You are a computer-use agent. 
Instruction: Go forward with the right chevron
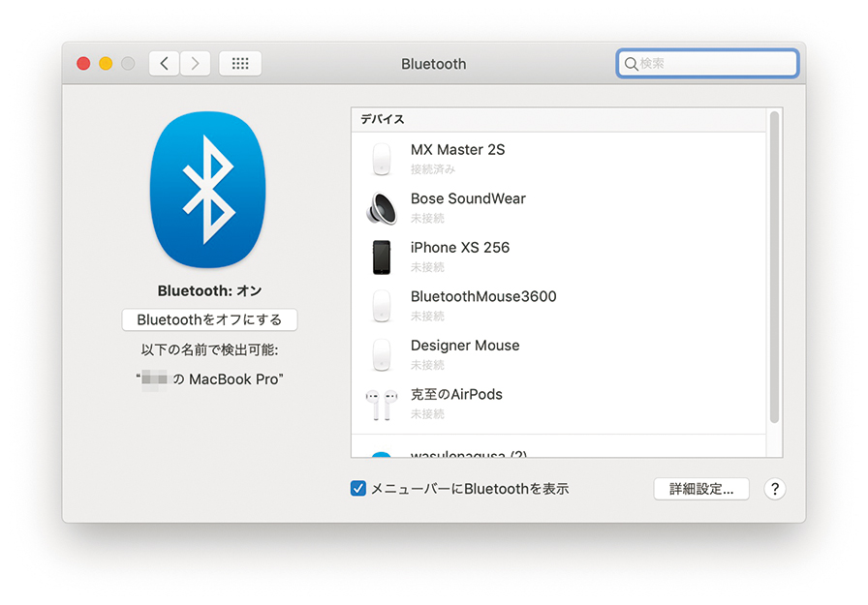click(x=196, y=64)
